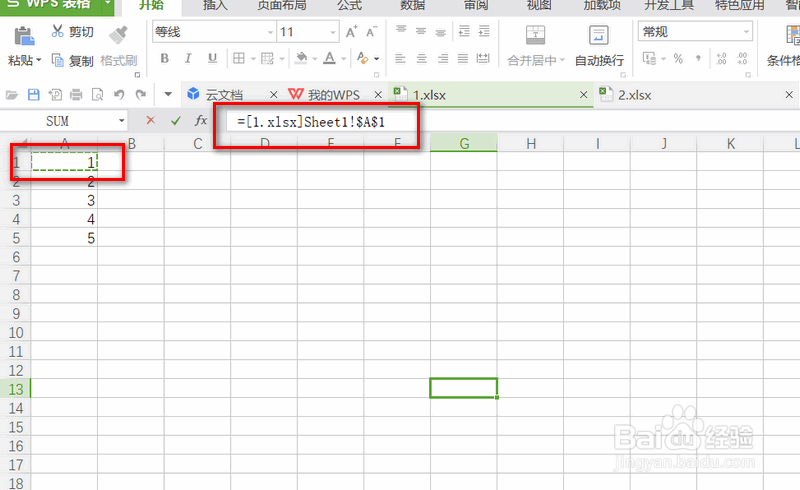Center cell text horizontally
Image resolution: width=800 pixels, height=490 pixels.
coord(421,59)
